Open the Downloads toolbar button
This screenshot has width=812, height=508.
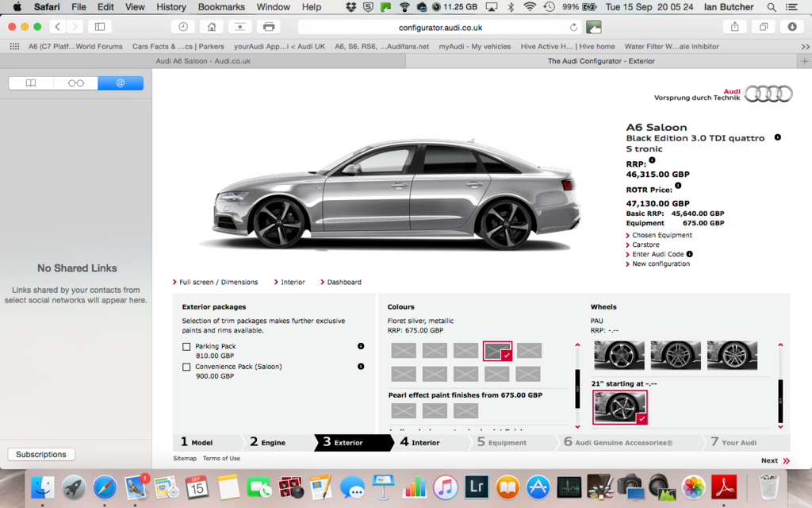pyautogui.click(x=792, y=26)
